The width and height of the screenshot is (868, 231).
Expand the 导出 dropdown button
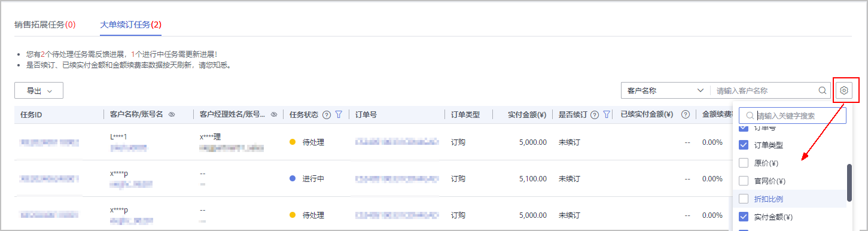point(39,91)
